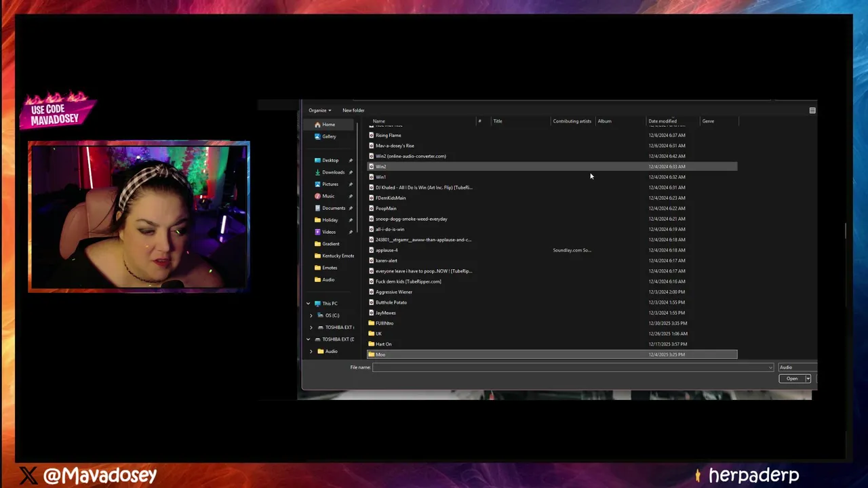Screen dimensions: 868x488
Task: Open the Organize dropdown menu
Action: pos(320,110)
